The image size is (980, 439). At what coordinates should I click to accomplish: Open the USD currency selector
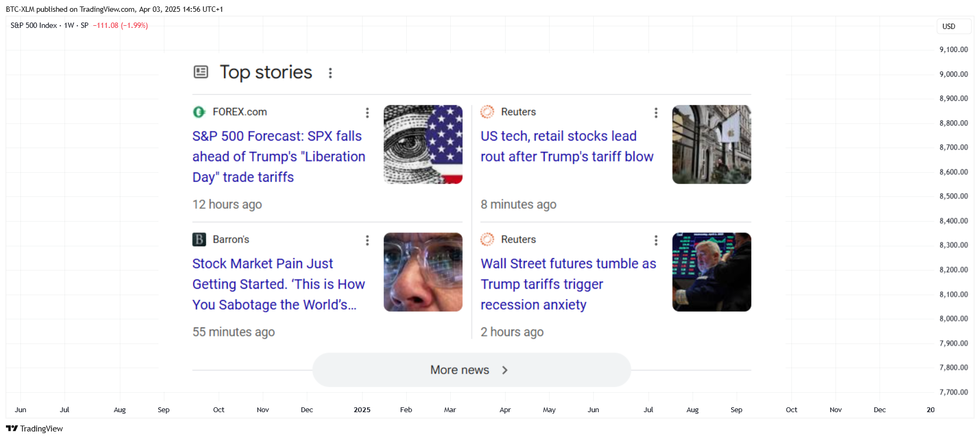click(x=954, y=26)
